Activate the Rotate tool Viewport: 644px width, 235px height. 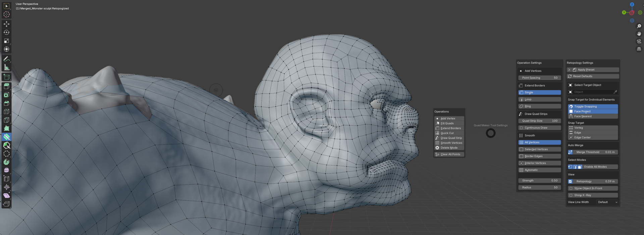pos(6,32)
